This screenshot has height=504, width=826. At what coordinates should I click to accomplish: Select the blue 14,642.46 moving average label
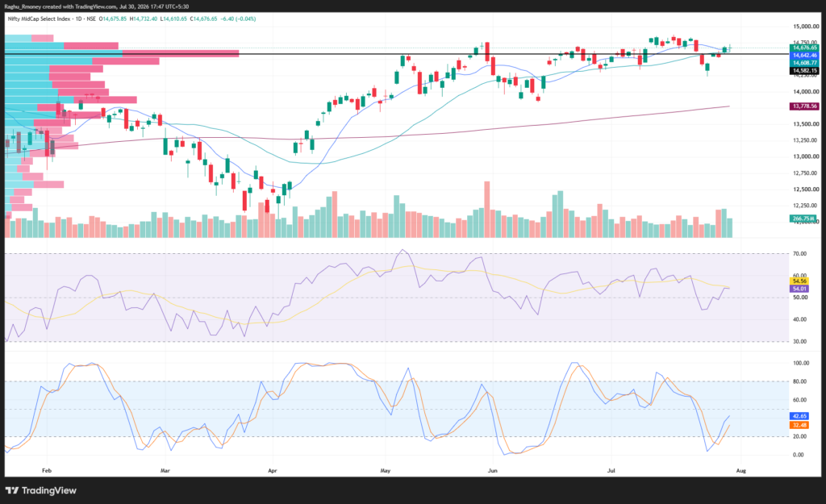coord(804,55)
